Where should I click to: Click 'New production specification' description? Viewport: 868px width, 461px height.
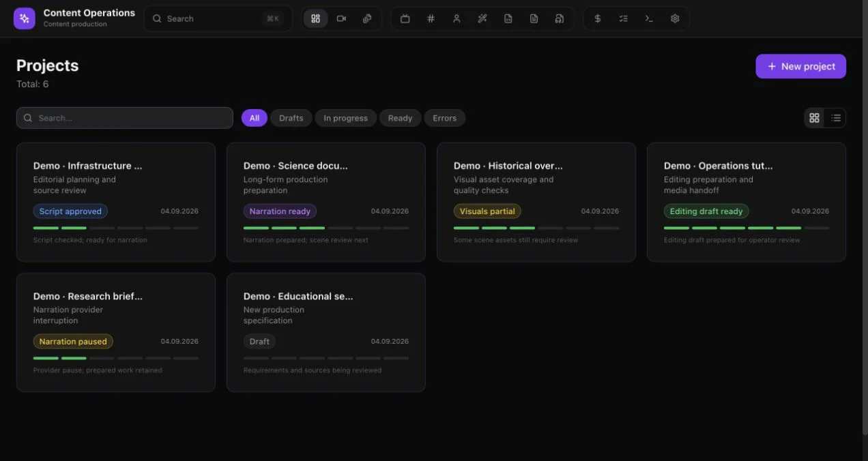tap(274, 315)
